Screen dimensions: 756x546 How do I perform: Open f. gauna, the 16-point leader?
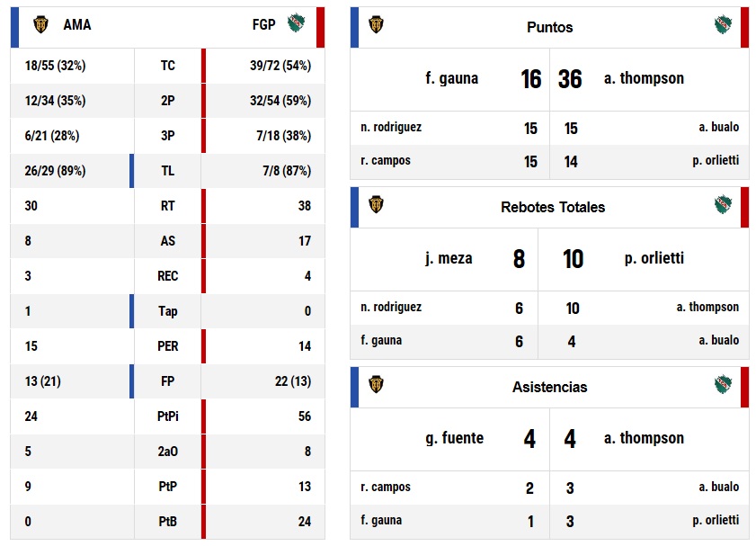(451, 78)
